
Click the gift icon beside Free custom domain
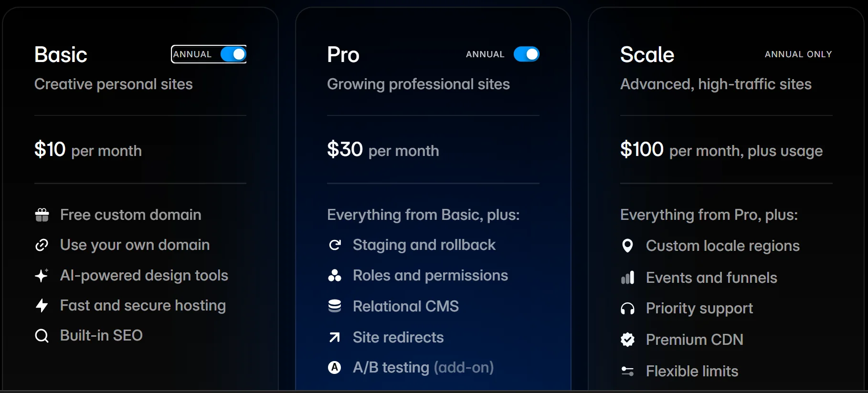pos(42,215)
